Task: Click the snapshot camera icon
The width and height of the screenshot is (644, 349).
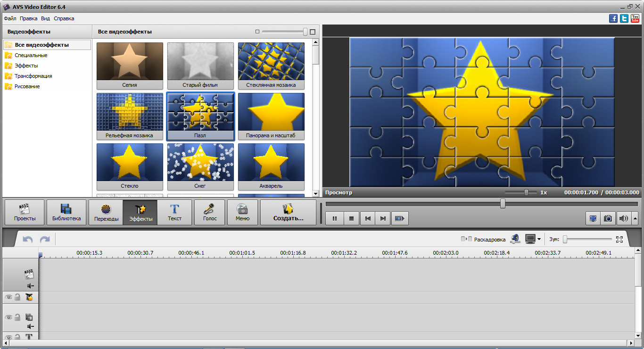Action: pos(608,218)
